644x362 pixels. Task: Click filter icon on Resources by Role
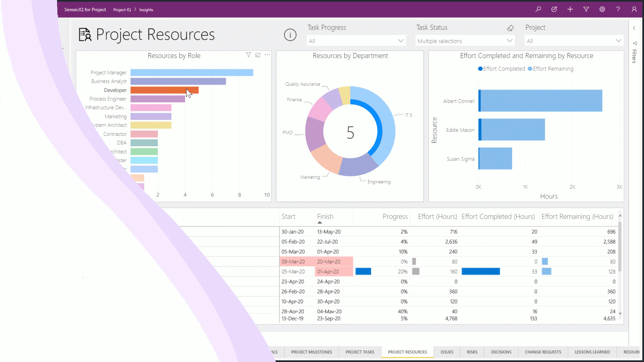[x=248, y=55]
